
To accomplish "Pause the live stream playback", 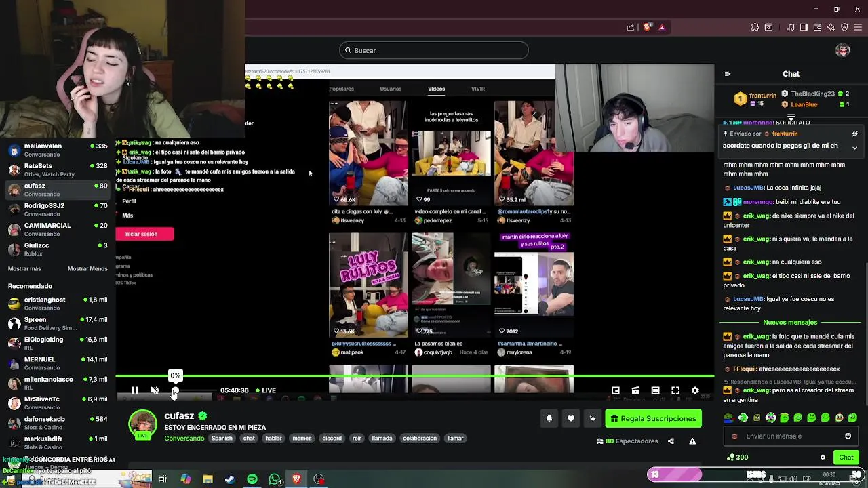I will (x=134, y=390).
